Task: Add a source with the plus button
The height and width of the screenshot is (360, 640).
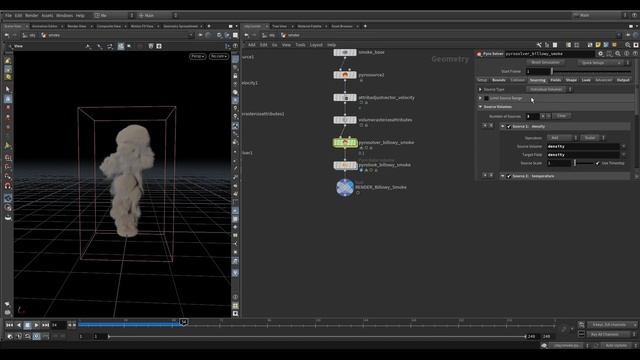Action: coord(542,116)
